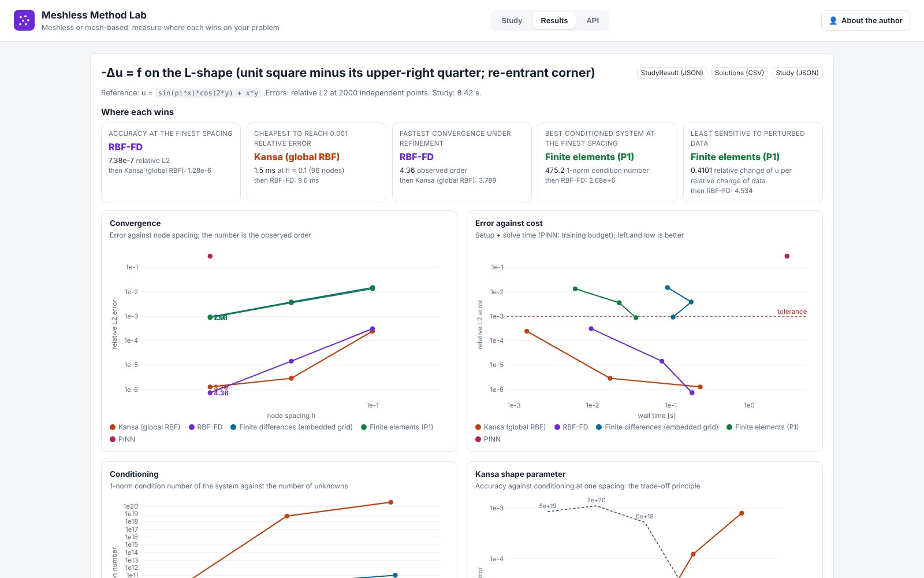
Task: Click the Meshless Method Lab logo icon
Action: pos(24,20)
